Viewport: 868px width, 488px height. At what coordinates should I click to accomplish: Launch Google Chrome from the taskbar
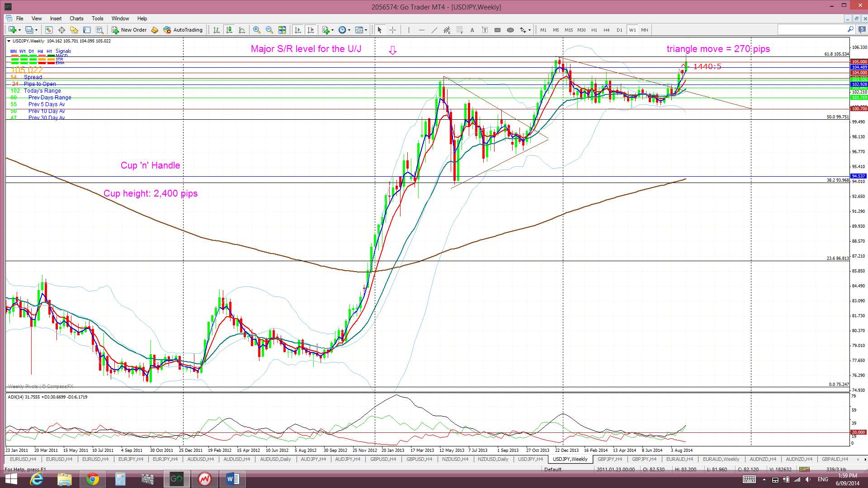tap(92, 479)
